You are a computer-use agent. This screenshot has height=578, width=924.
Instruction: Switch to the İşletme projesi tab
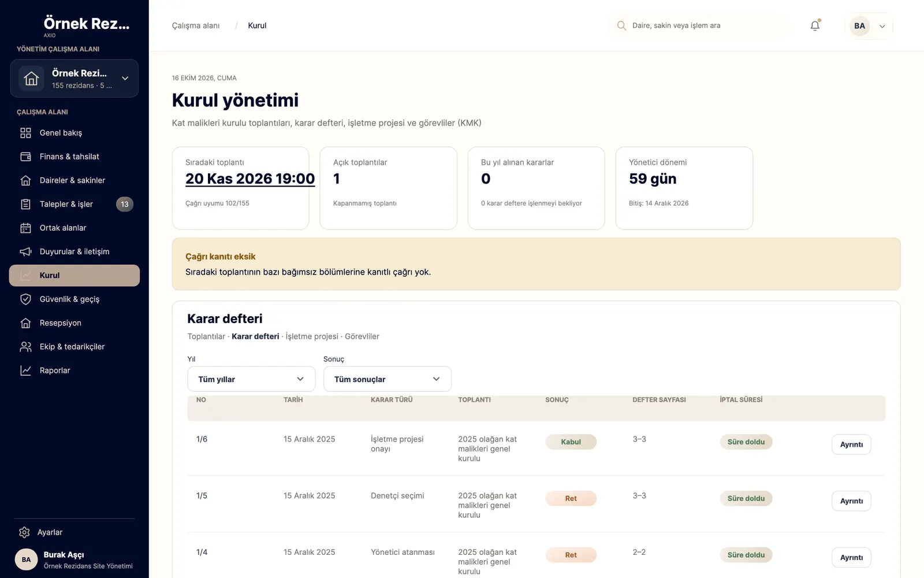pyautogui.click(x=312, y=336)
